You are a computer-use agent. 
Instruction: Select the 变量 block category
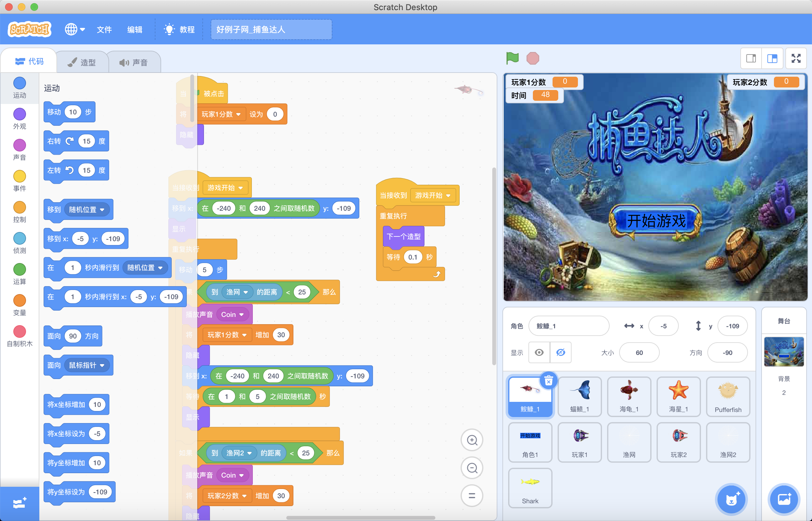pyautogui.click(x=20, y=306)
